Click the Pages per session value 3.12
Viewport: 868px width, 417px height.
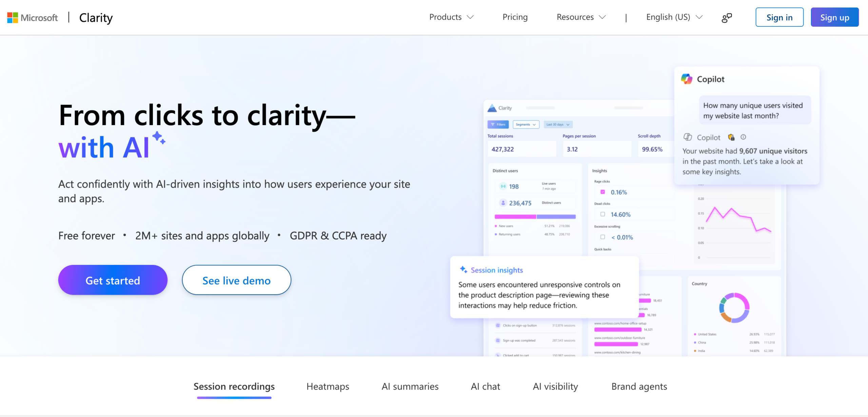point(572,149)
